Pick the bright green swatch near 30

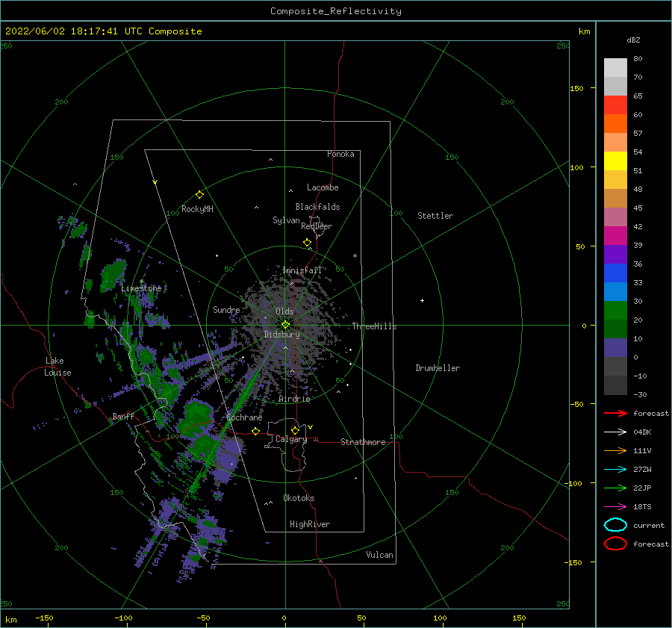pos(615,311)
